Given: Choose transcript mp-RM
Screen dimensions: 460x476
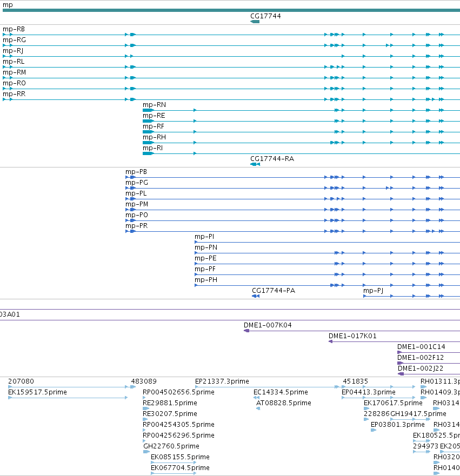Looking at the screenshot, I should click(x=14, y=72).
